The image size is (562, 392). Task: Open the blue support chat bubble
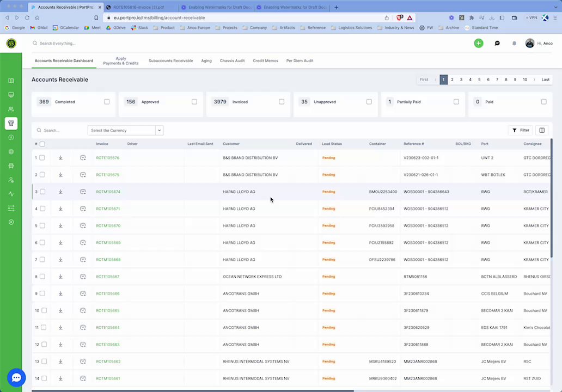[x=16, y=377]
